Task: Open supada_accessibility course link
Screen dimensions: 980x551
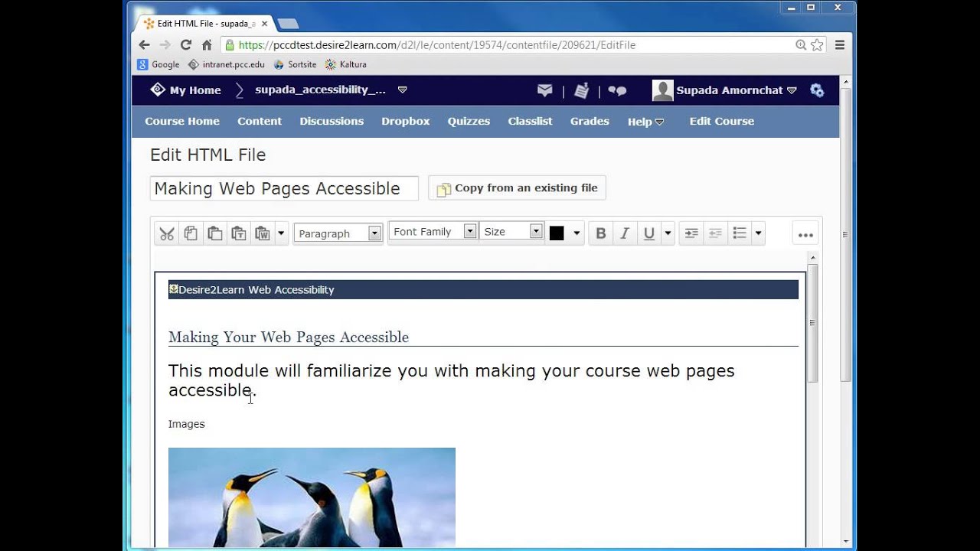Action: [320, 90]
